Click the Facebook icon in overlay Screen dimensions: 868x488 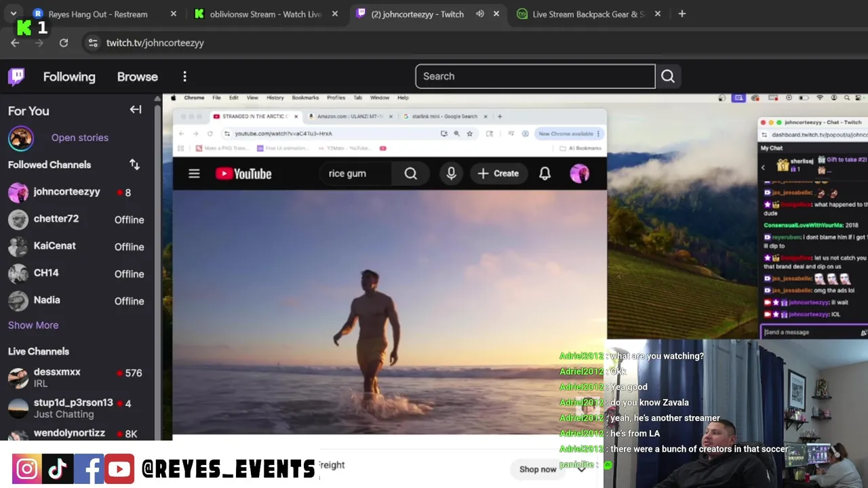pos(89,468)
